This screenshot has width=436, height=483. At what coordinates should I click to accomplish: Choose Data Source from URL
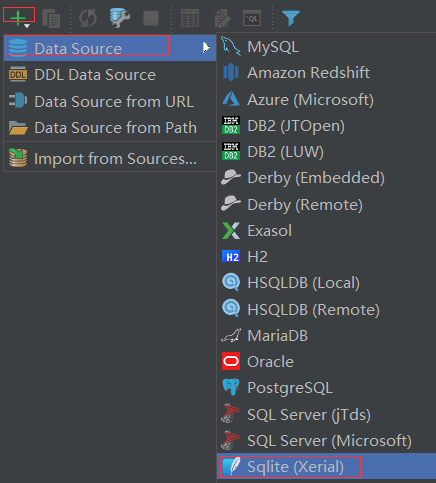pyautogui.click(x=110, y=101)
